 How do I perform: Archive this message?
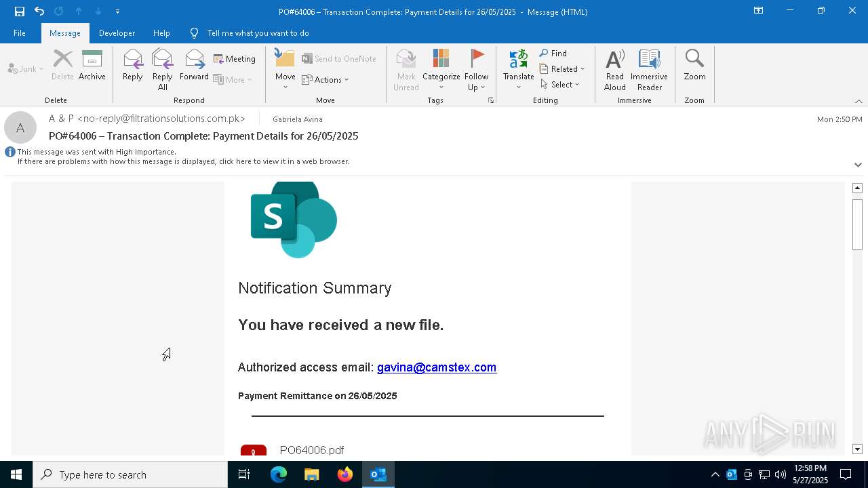92,66
